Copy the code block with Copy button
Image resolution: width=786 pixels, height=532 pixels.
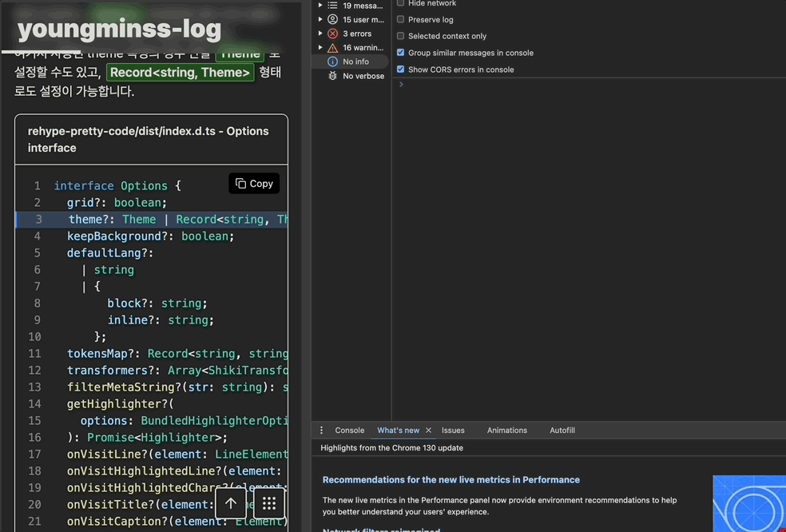254,184
